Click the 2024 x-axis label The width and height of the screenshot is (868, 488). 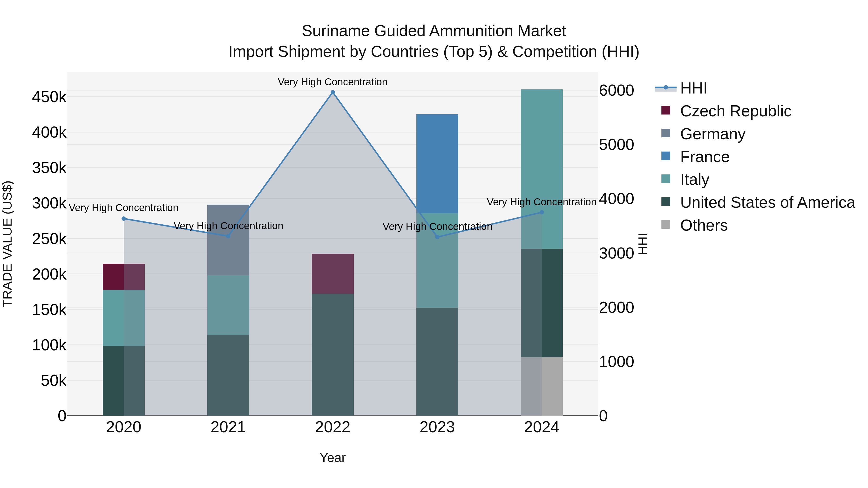[x=542, y=427]
